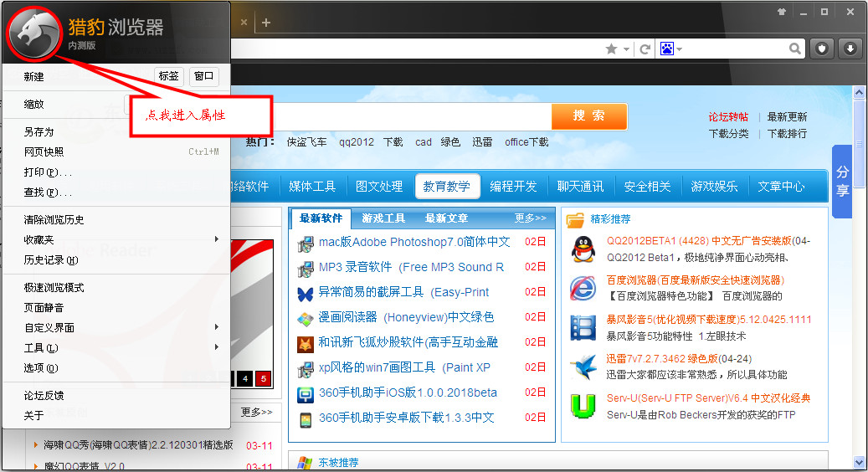Select 查找(F)... menu item

(x=116, y=192)
